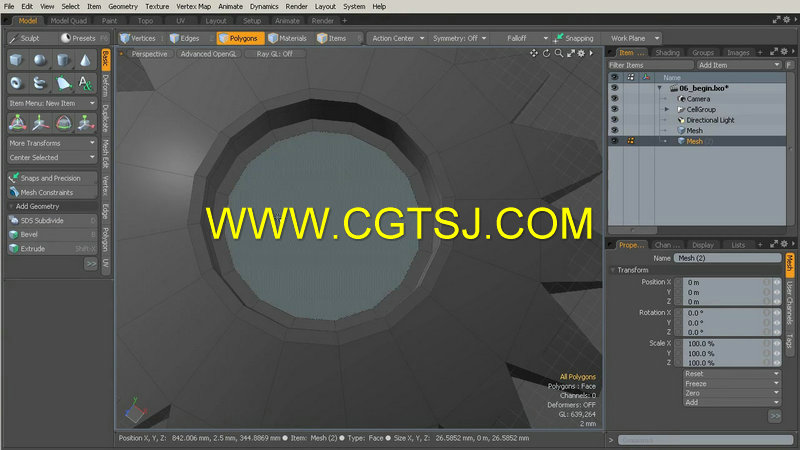Toggle Ray GL: Off button
800x450 pixels.
pos(274,54)
